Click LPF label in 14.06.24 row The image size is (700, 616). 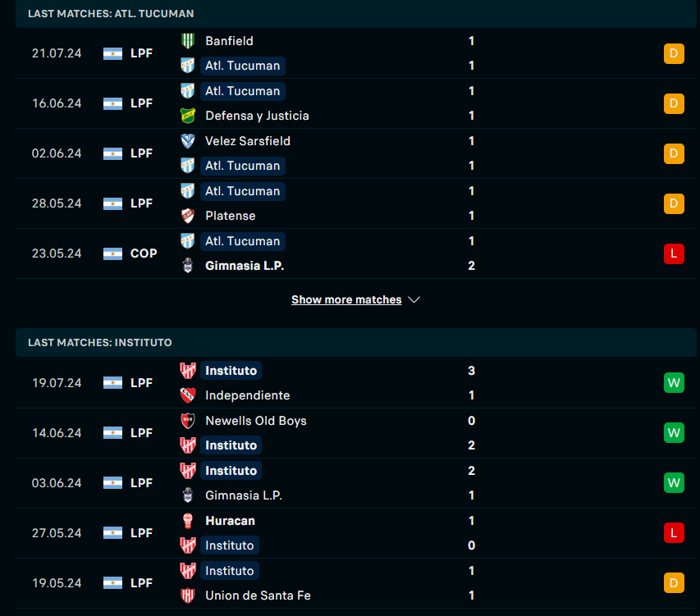[x=141, y=433]
